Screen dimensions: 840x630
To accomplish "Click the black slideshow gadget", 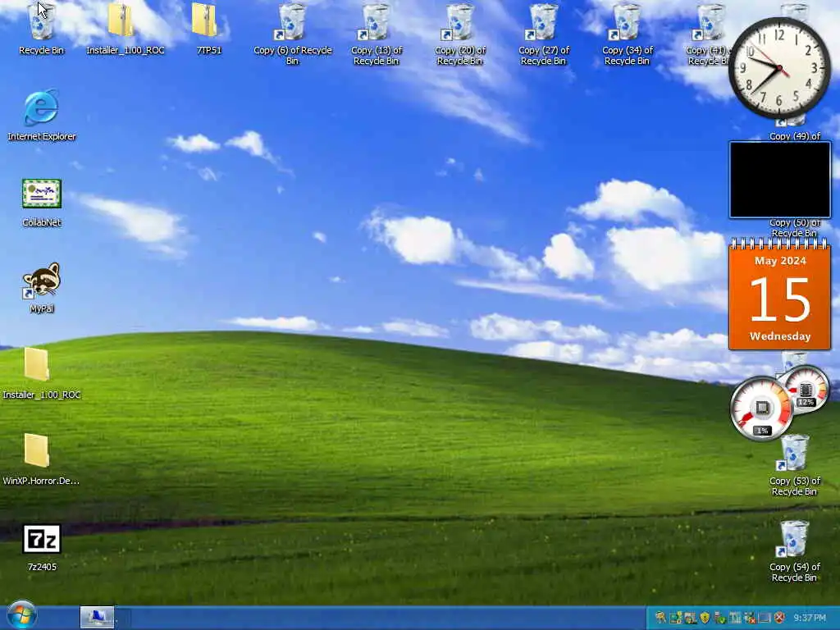I will click(780, 180).
